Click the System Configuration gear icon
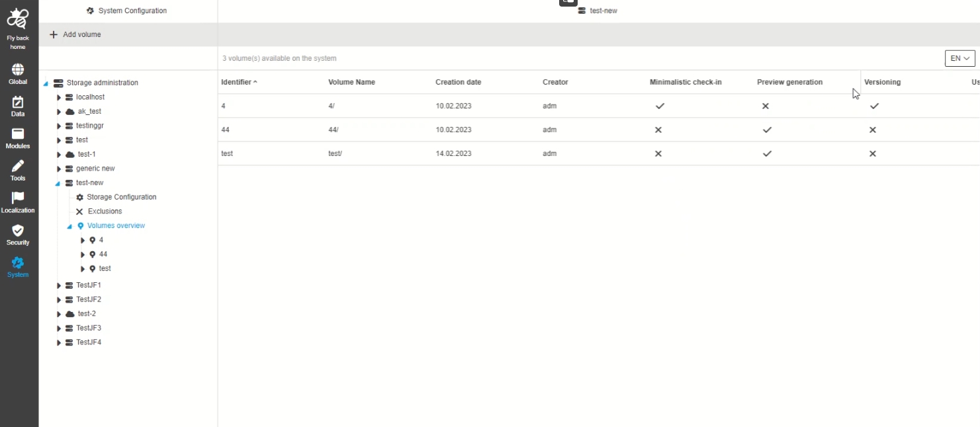 [x=91, y=11]
